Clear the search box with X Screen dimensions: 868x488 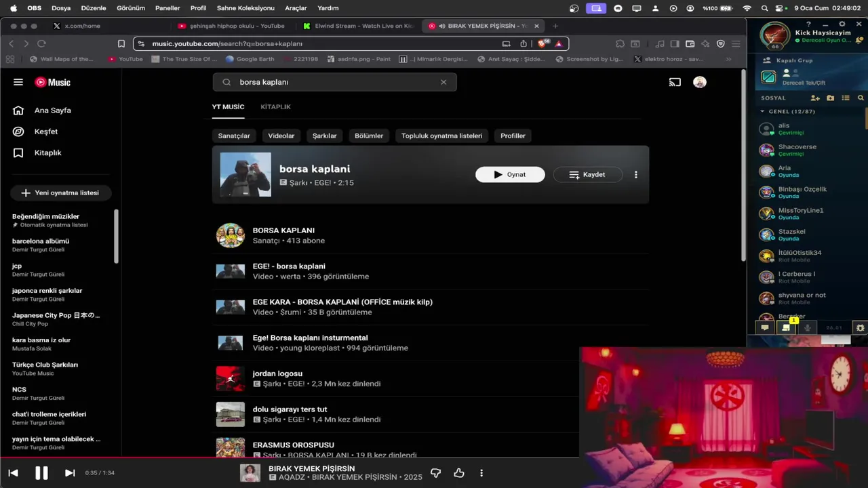[x=443, y=82]
